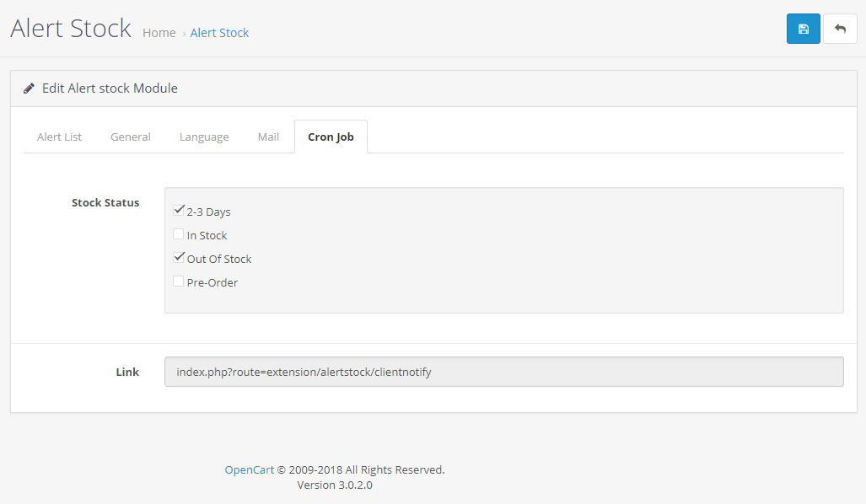Enable the In Stock checkbox

pyautogui.click(x=179, y=234)
